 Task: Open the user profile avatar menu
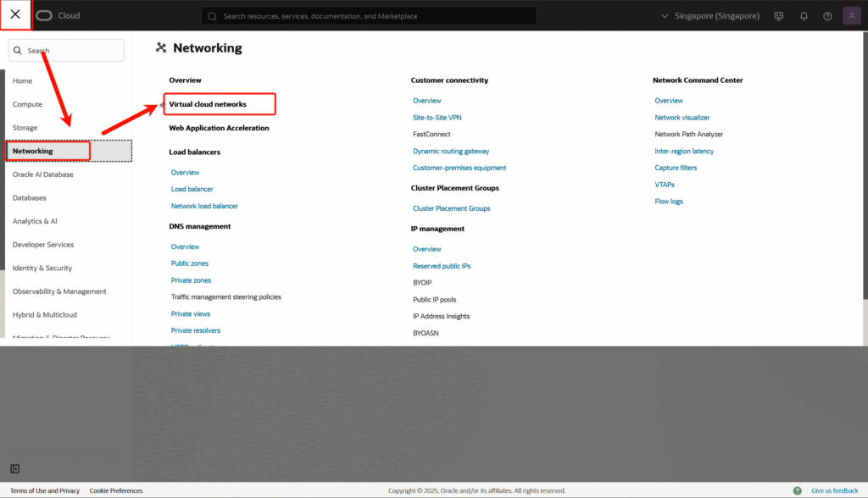click(x=851, y=15)
